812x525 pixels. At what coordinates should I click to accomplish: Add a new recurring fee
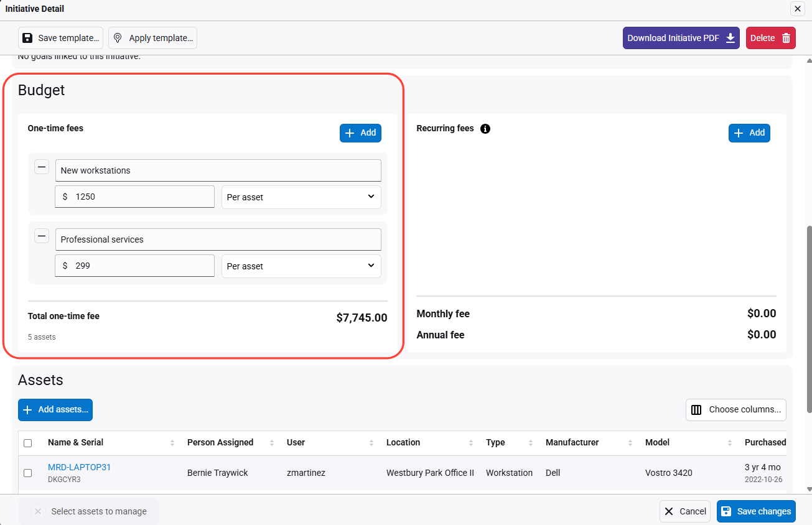coord(749,132)
